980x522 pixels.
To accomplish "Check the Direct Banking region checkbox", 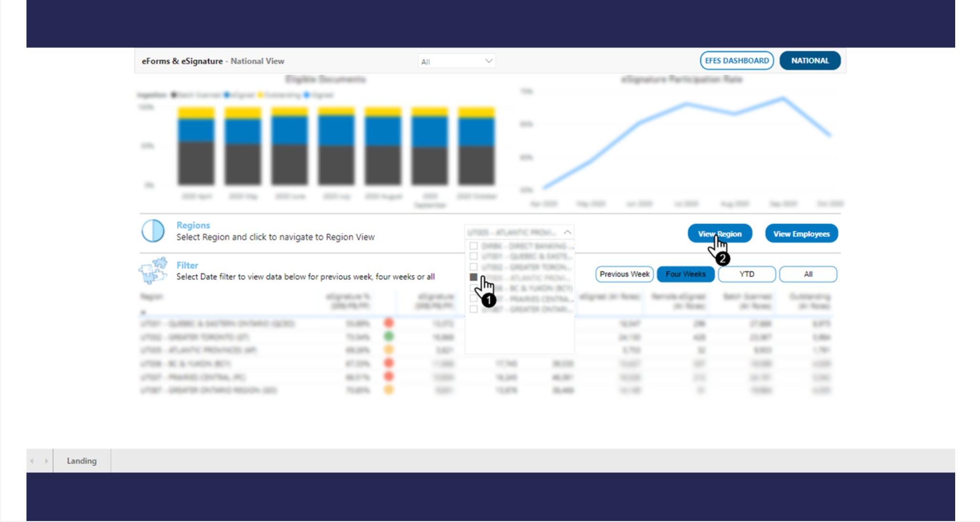I will [x=473, y=246].
